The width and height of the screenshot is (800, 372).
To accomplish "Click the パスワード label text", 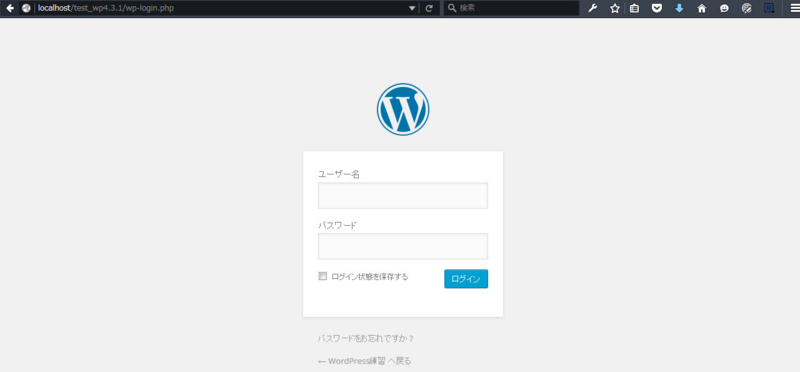I will (x=337, y=225).
